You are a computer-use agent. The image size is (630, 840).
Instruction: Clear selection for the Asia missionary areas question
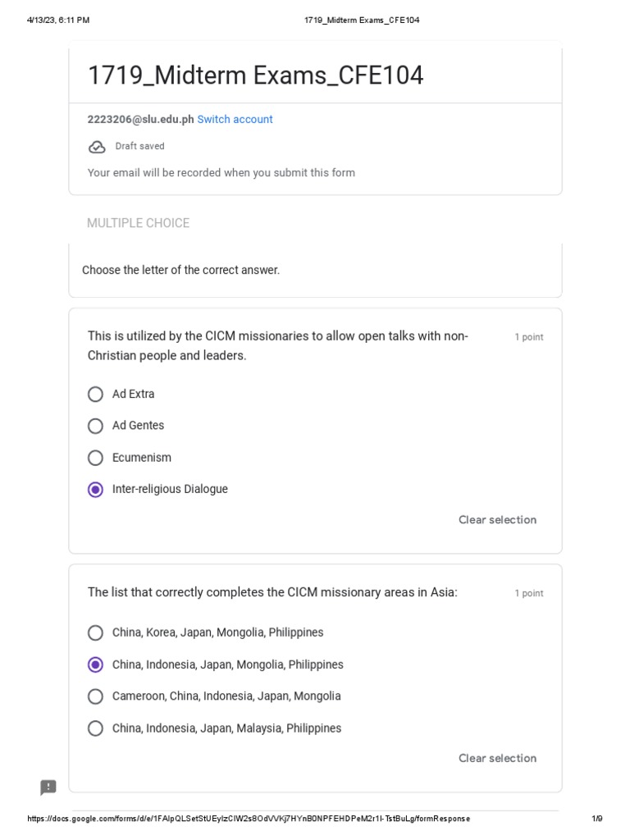click(497, 759)
